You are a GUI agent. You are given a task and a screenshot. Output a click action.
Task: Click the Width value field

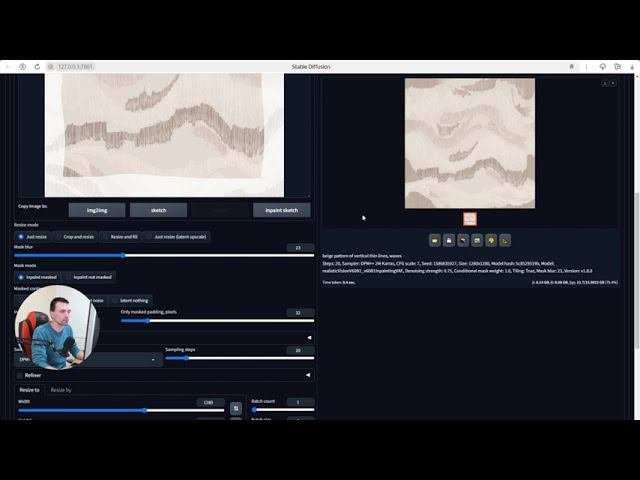pyautogui.click(x=210, y=402)
